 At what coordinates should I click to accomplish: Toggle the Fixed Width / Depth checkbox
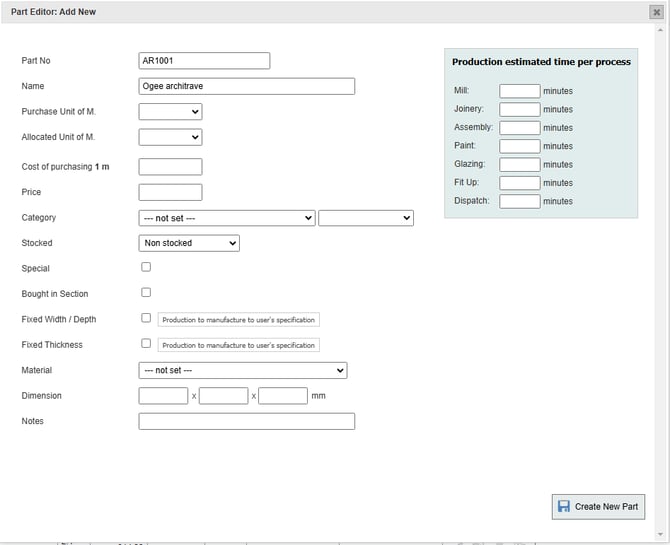coord(146,318)
